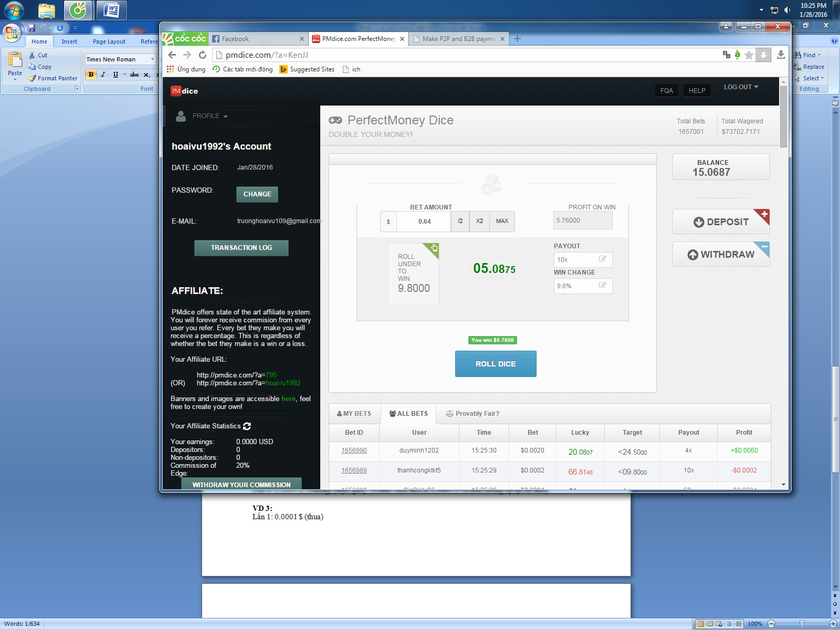
Task: Click the ROLL DICE button
Action: (x=496, y=364)
